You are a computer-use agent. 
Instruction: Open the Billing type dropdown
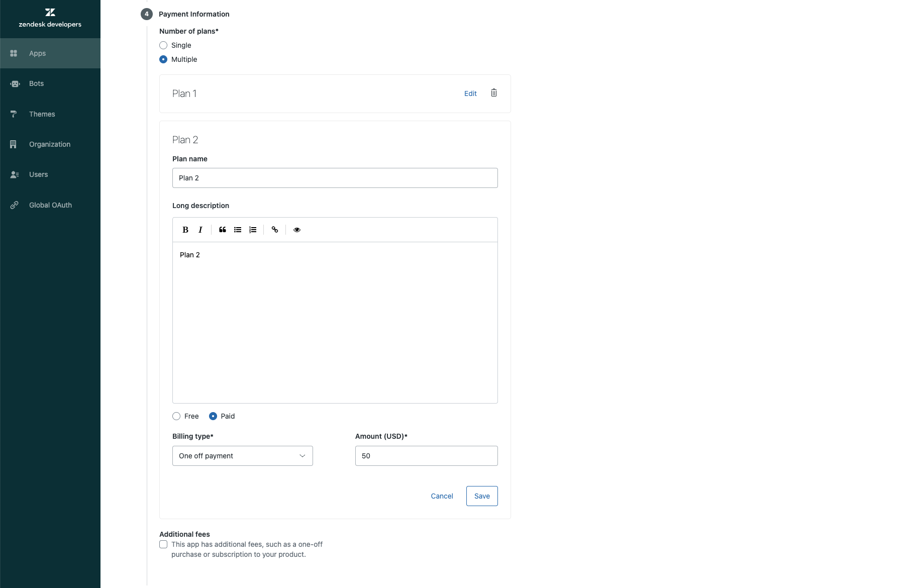tap(243, 456)
